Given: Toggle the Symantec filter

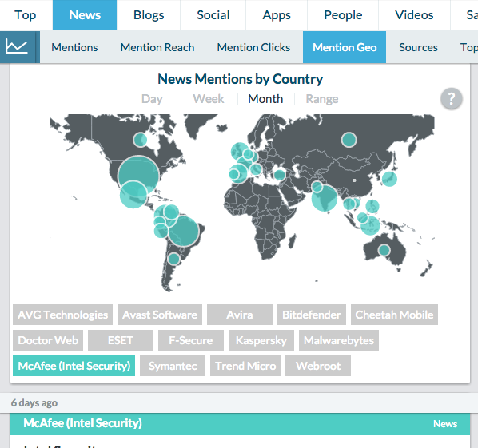Looking at the screenshot, I should (173, 366).
